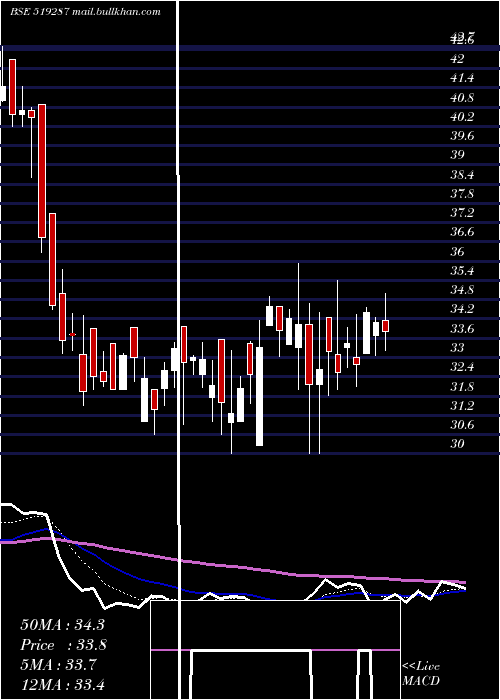Select the Price : 33.8 readout

click(x=63, y=645)
